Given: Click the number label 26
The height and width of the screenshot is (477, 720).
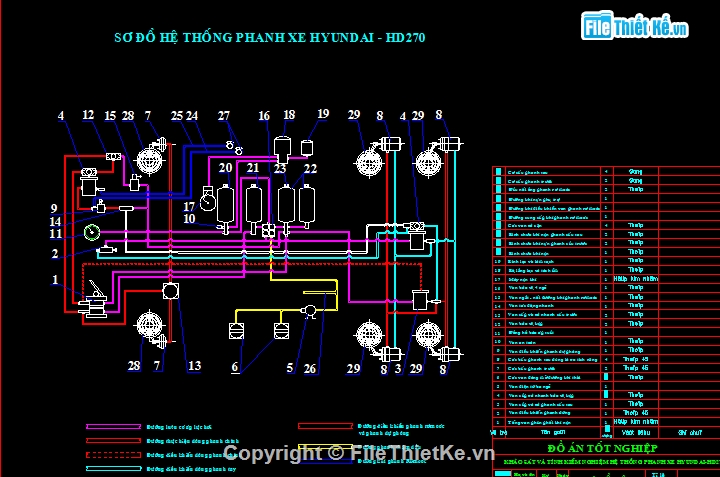Looking at the screenshot, I should [x=310, y=368].
